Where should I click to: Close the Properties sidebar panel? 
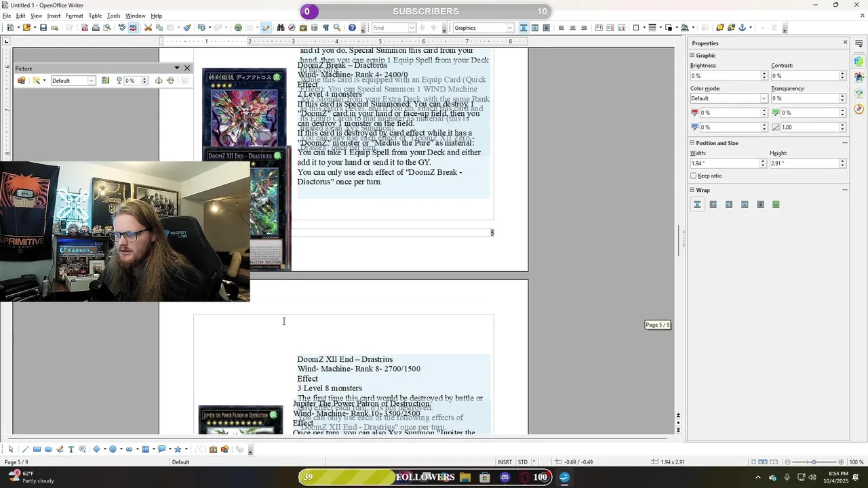[x=845, y=43]
